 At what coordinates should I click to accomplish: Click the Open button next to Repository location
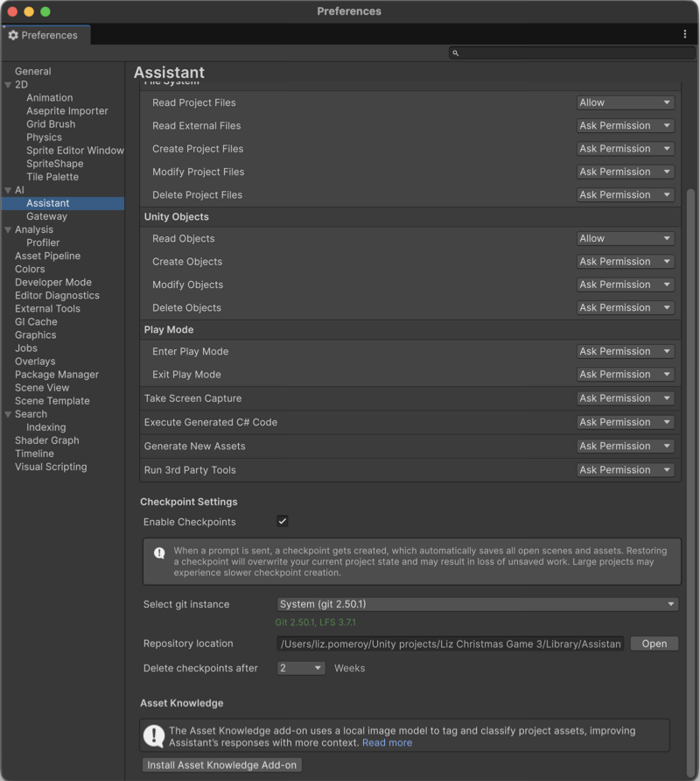click(654, 644)
